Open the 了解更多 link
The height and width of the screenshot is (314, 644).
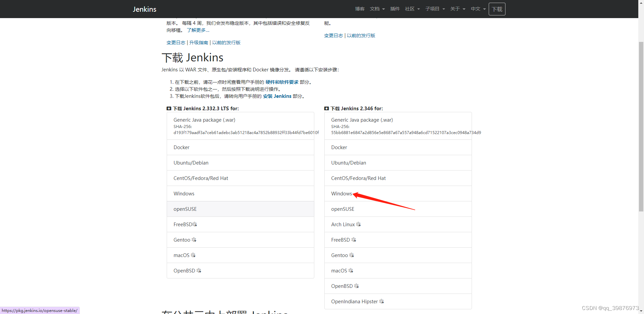(198, 30)
